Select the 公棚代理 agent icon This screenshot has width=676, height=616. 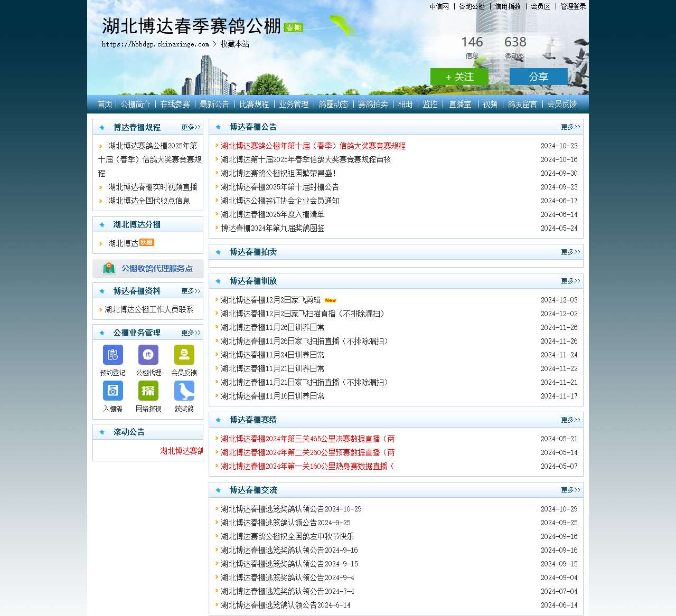(148, 355)
